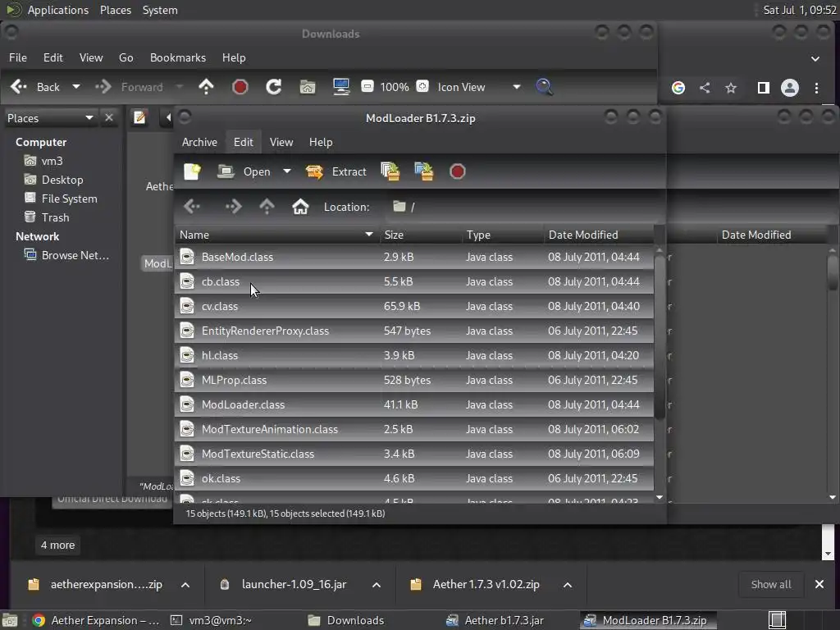Screen dimensions: 840x630
Task: Select hl.class file
Action: [414, 356]
